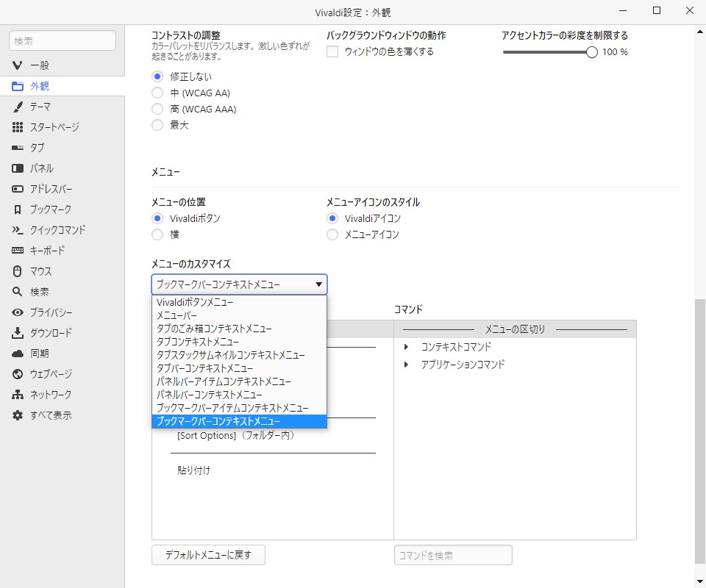
Task: Expand the コンテキストコマンド tree node
Action: [406, 347]
